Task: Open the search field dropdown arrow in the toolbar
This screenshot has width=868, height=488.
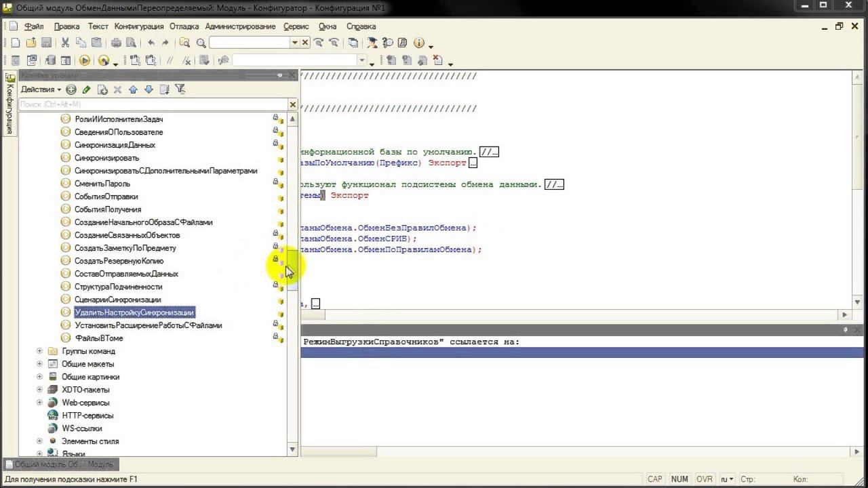Action: pyautogui.click(x=294, y=43)
